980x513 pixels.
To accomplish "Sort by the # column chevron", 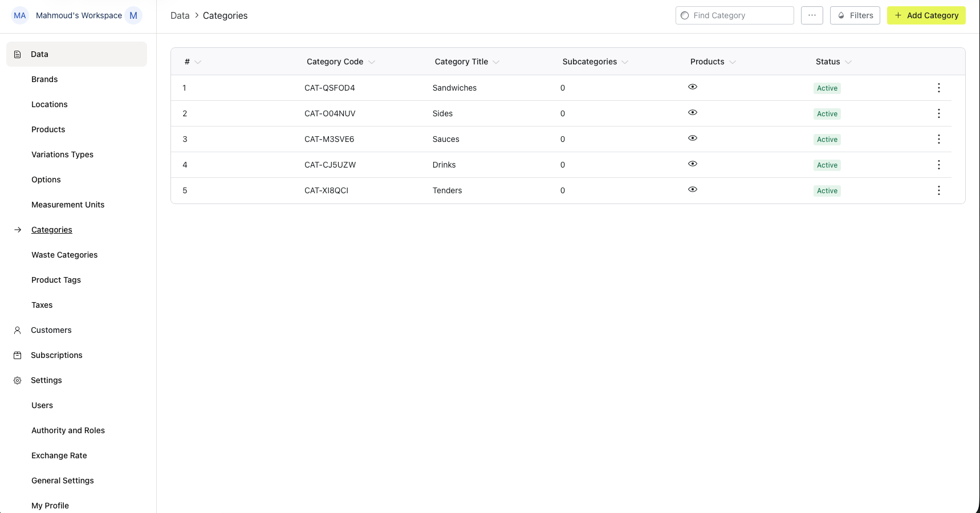I will (198, 62).
